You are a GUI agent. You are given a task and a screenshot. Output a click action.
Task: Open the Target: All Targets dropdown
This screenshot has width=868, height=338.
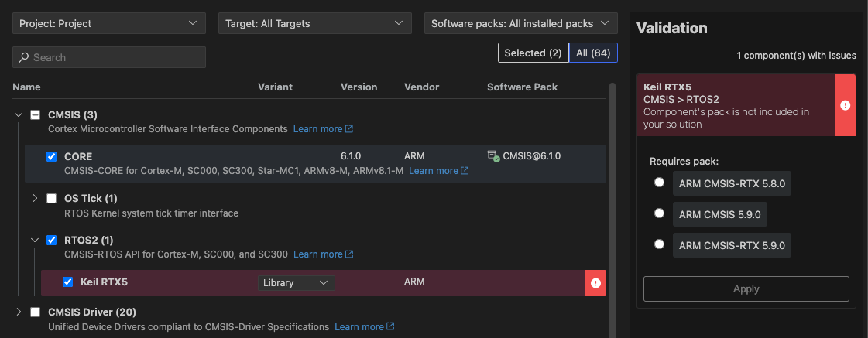pyautogui.click(x=315, y=23)
